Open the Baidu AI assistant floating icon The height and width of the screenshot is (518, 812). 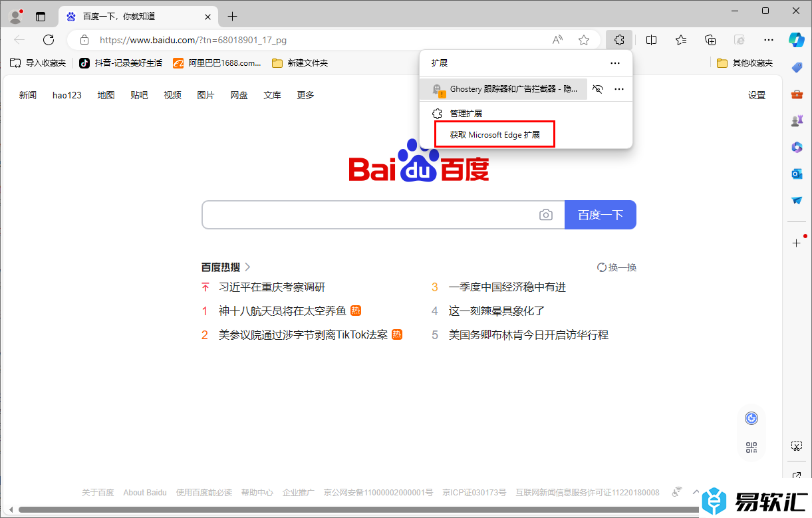[751, 418]
